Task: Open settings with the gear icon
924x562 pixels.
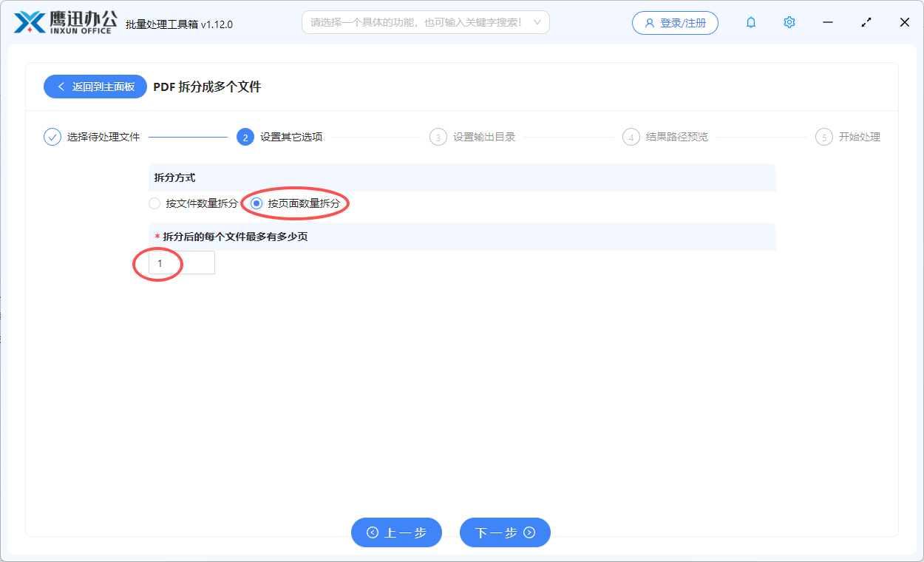Action: (x=789, y=23)
